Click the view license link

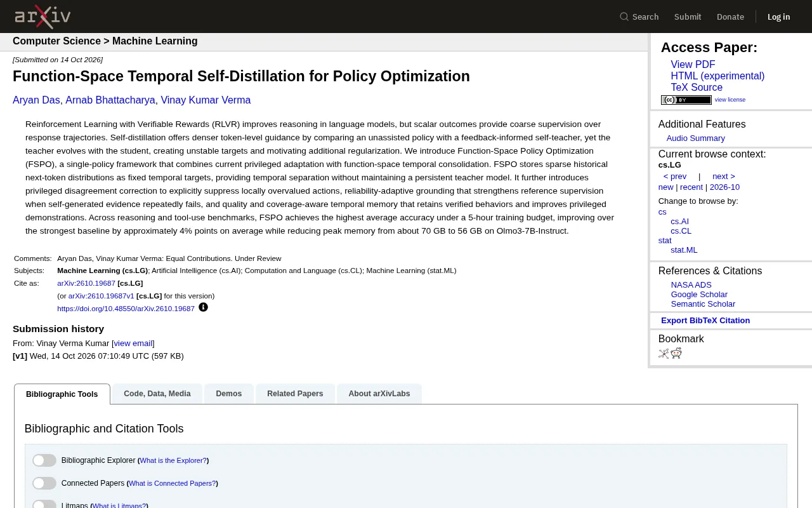[730, 100]
